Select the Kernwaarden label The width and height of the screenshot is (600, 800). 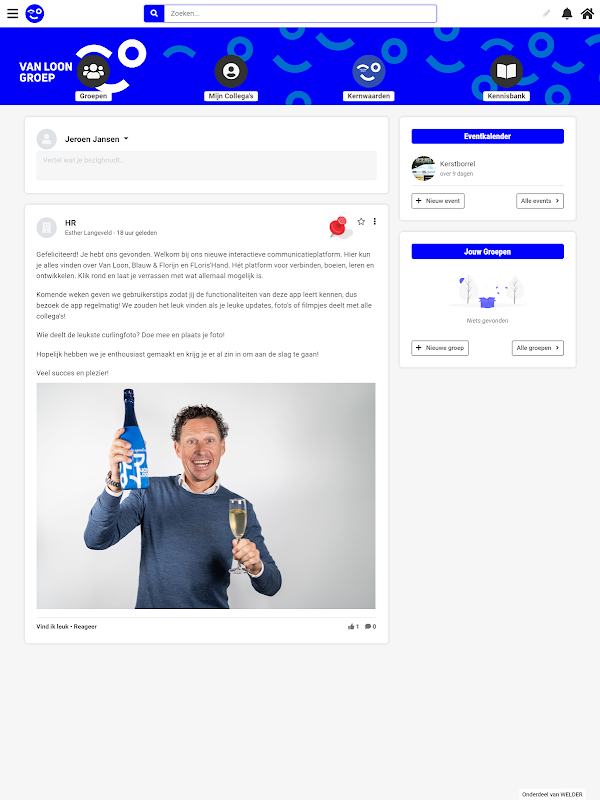coord(369,96)
